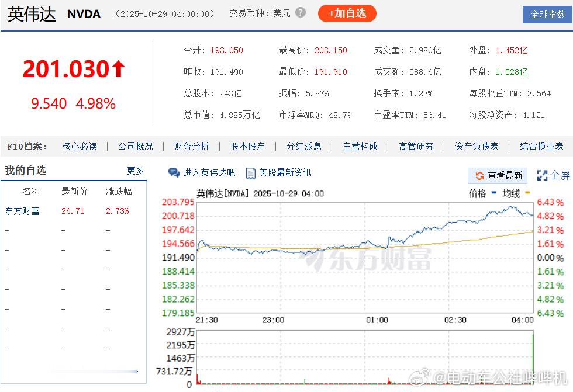Click the watchlist horizontal scrollbar

[x=93, y=372]
